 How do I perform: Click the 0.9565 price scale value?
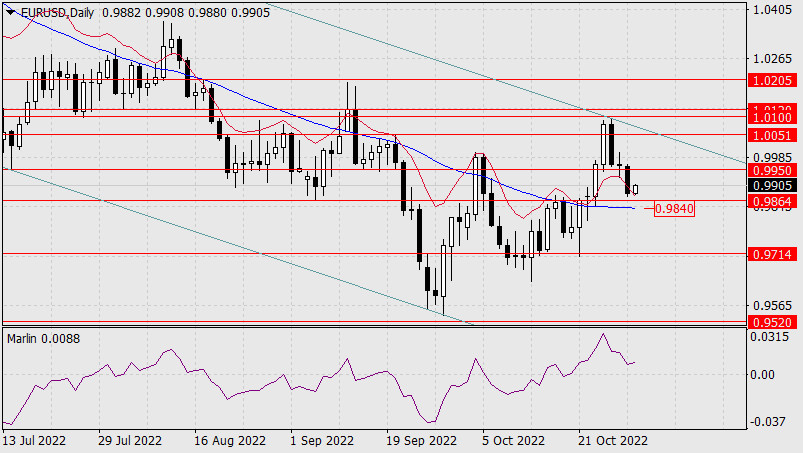[772, 306]
